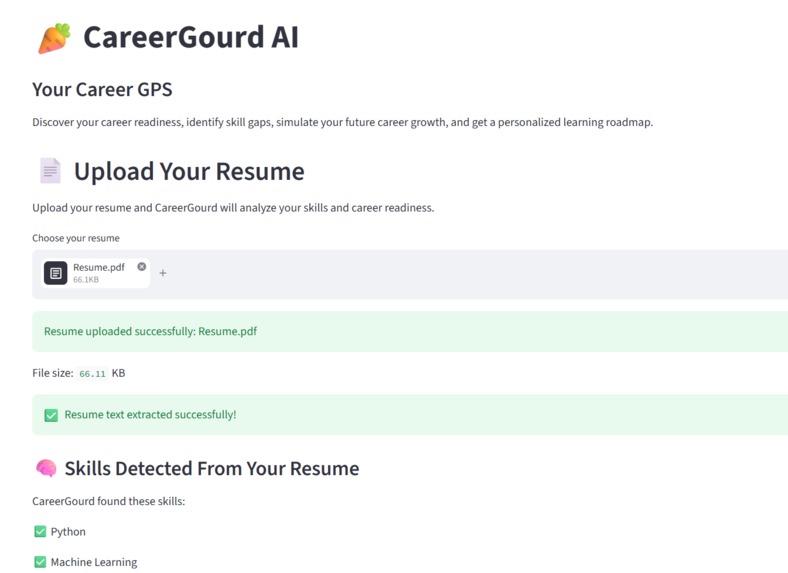Click the page icon beside Upload Your Resume
The height and width of the screenshot is (573, 788).
tap(50, 171)
